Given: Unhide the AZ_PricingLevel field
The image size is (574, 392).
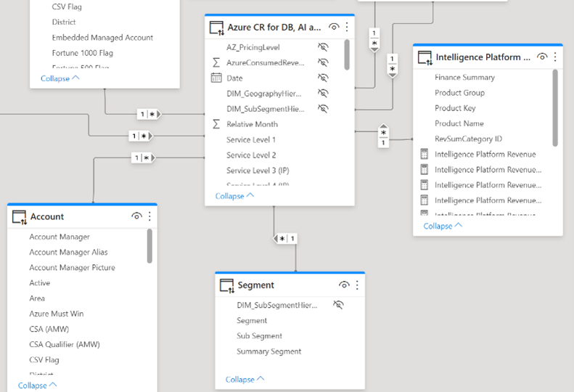Looking at the screenshot, I should 323,47.
